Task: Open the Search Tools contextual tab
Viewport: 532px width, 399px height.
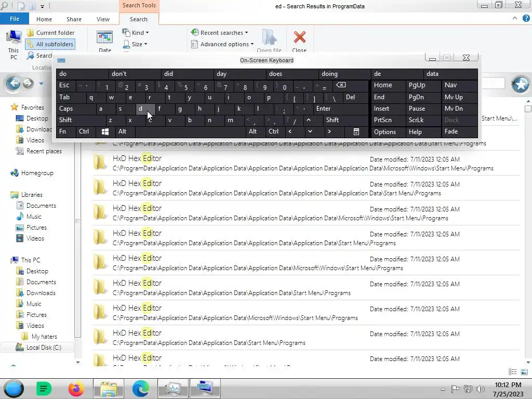Action: pyautogui.click(x=139, y=5)
